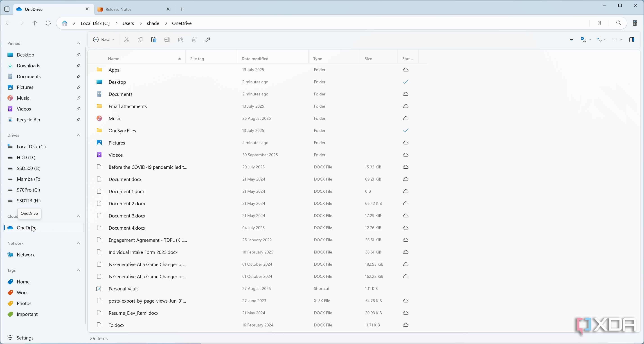Collapse the Network sidebar section
Viewport: 644px width, 344px height.
(79, 243)
